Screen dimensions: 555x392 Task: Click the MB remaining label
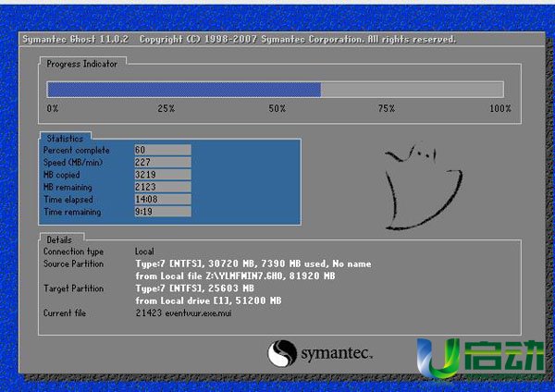click(68, 187)
